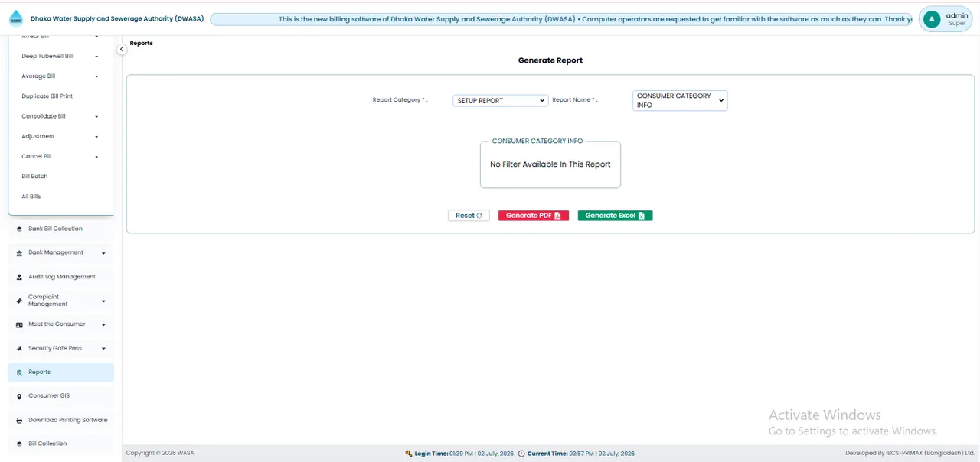Click the Bill Collection icon
The height and width of the screenshot is (462, 980).
(20, 444)
